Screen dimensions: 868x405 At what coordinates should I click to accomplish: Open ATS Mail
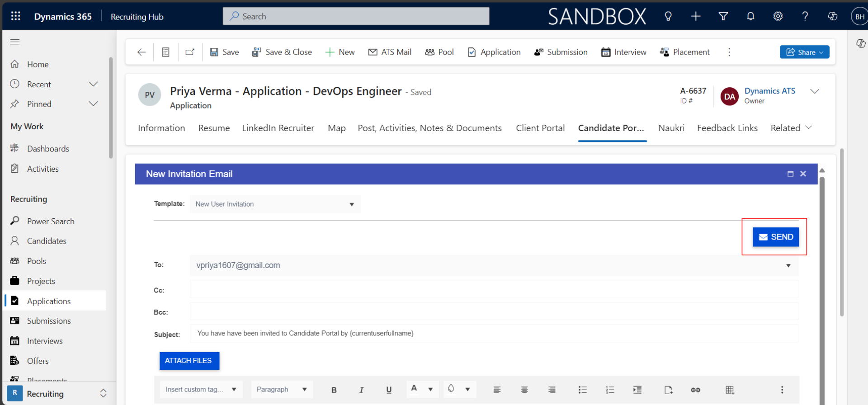click(390, 52)
